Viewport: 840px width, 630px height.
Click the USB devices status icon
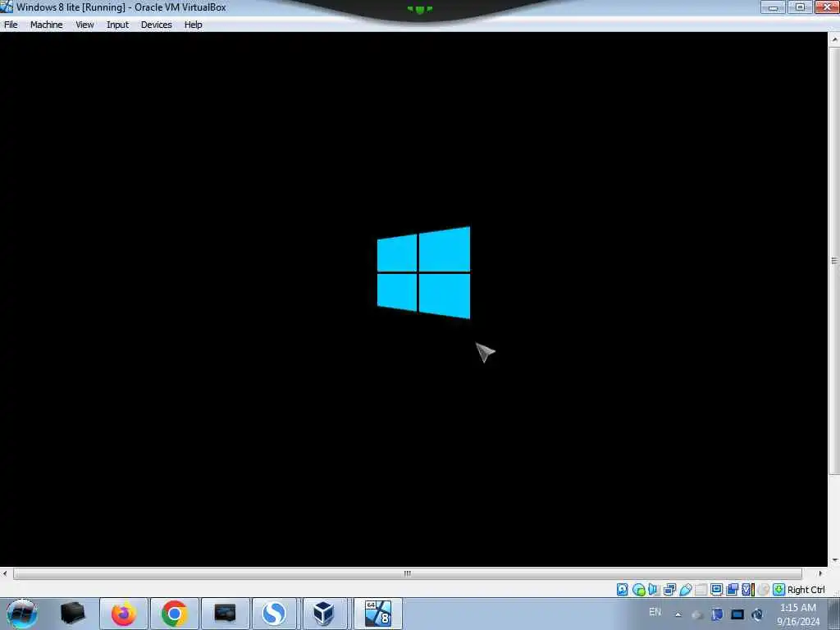pos(685,589)
